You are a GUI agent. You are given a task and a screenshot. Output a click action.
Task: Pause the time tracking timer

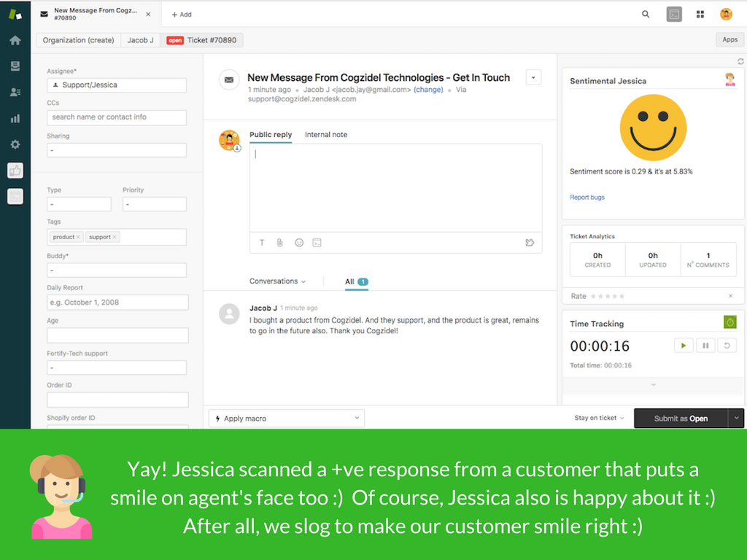[705, 346]
